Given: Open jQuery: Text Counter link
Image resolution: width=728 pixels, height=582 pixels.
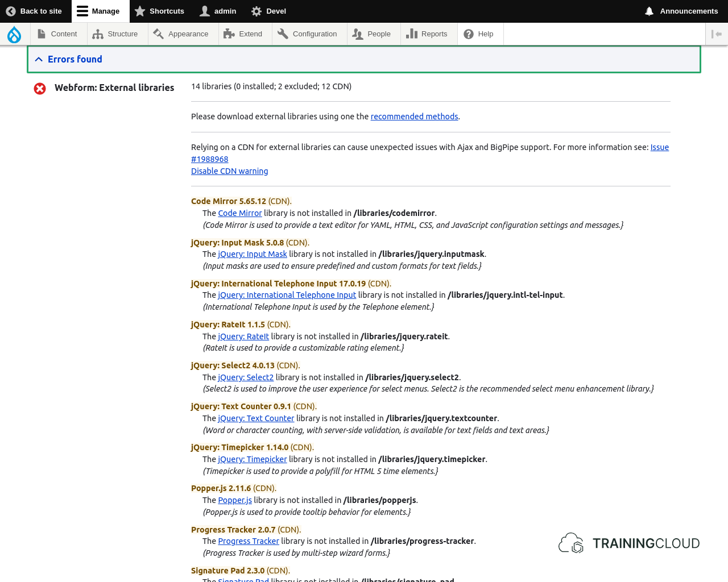Looking at the screenshot, I should tap(256, 418).
